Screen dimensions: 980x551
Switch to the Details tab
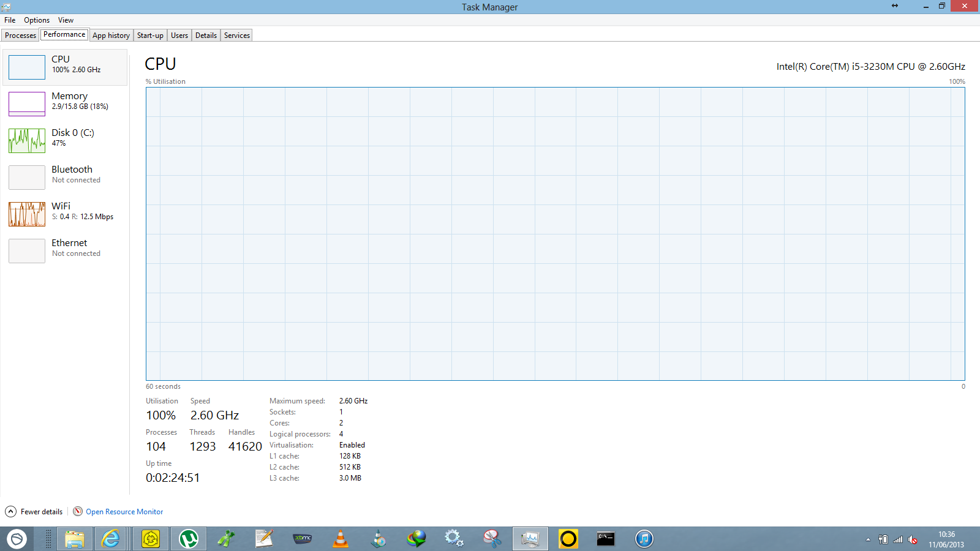click(206, 36)
